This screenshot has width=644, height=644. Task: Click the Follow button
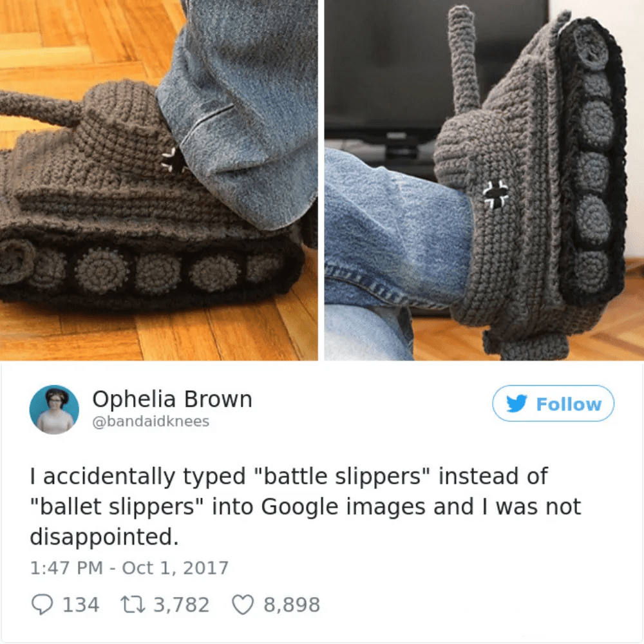pyautogui.click(x=553, y=403)
